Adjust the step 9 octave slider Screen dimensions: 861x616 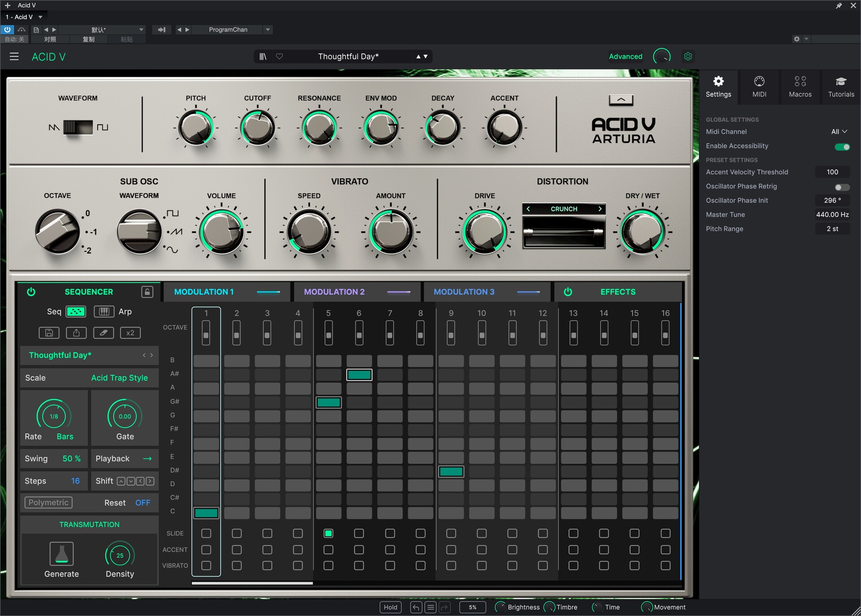tap(451, 334)
